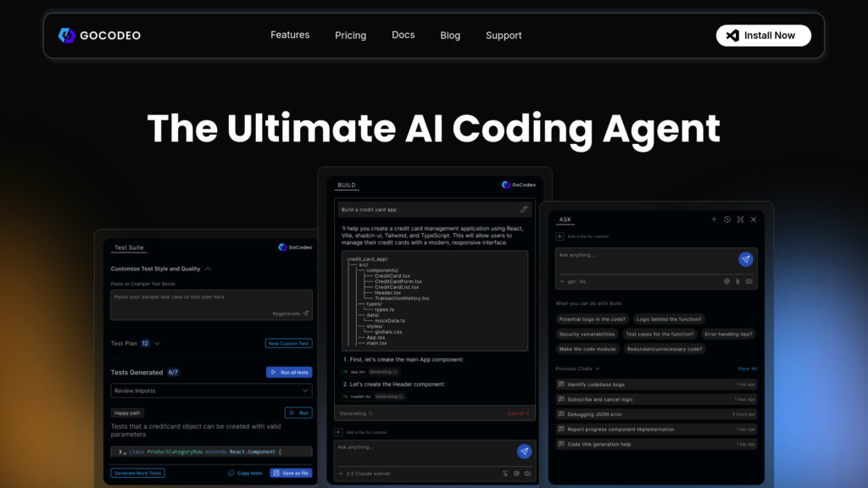Select 'Test cases for the function?' suggestion

click(x=659, y=334)
